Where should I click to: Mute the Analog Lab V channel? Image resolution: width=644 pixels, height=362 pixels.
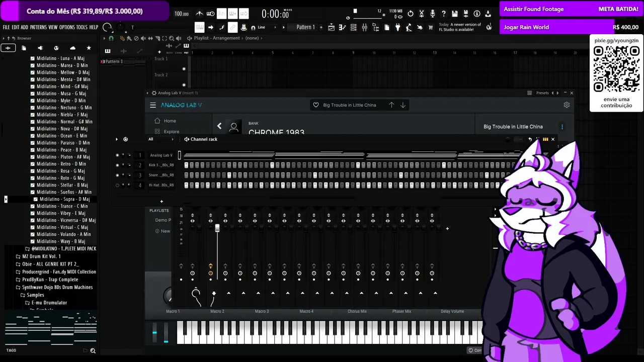117,155
